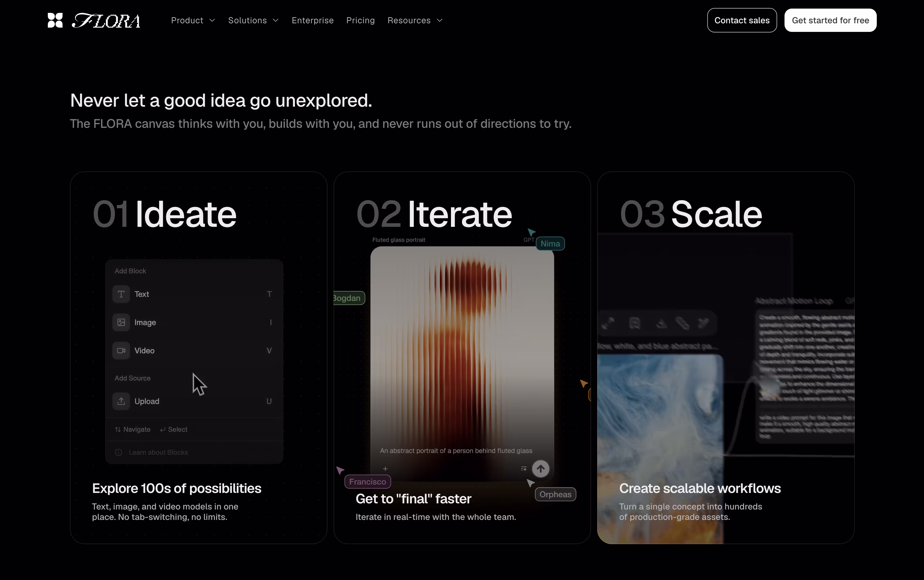
Task: Go to the Pricing page
Action: 361,20
